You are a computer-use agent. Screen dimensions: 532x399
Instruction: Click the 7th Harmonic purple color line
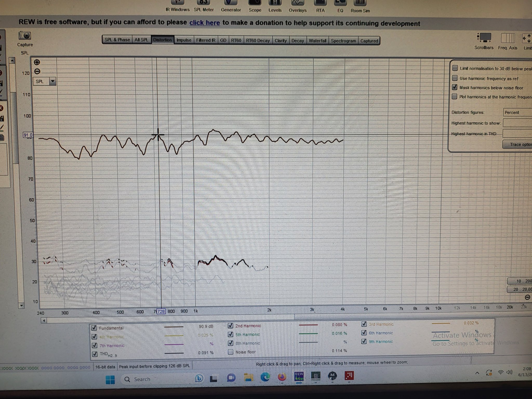click(174, 344)
